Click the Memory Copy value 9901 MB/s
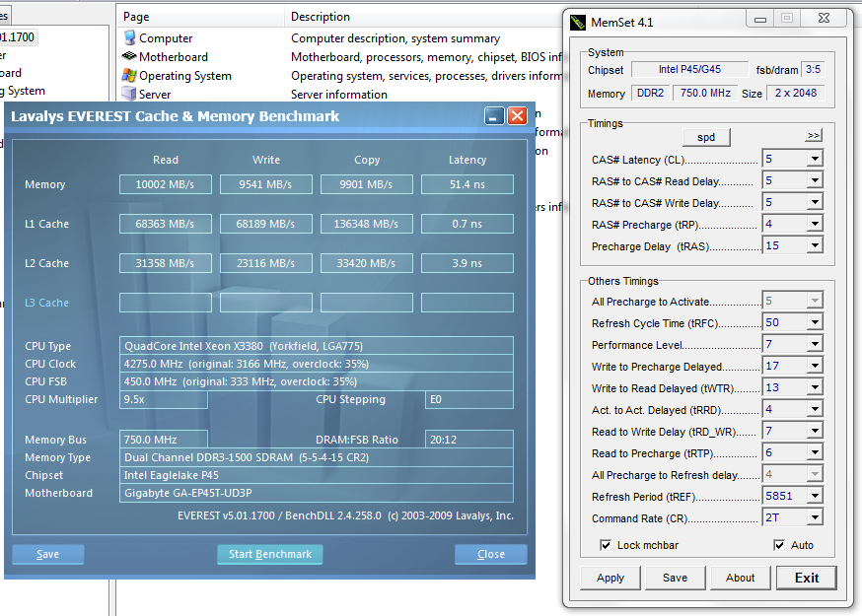The width and height of the screenshot is (862, 616). click(367, 184)
